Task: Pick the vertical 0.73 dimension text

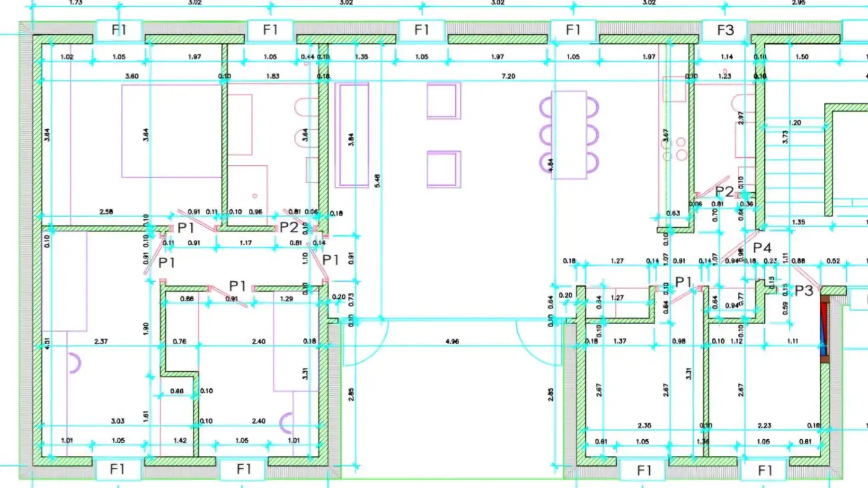Action: coord(351,299)
